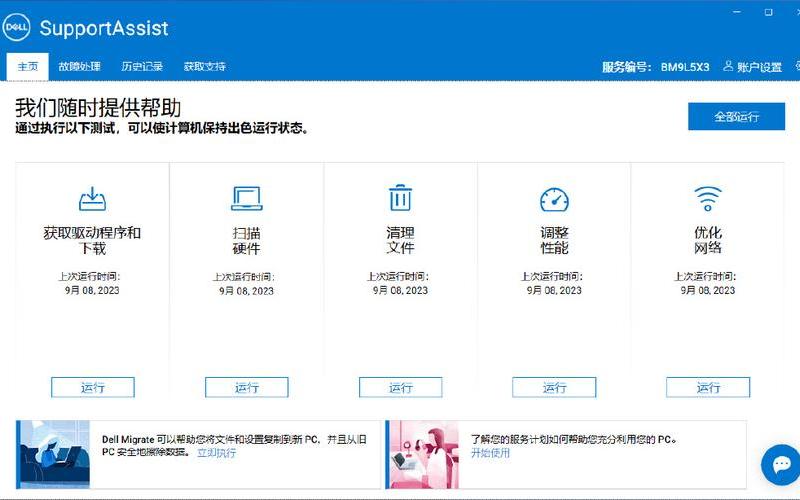The image size is (800, 500).
Task: Minimize the SupportAssist window
Action: pyautogui.click(x=737, y=12)
